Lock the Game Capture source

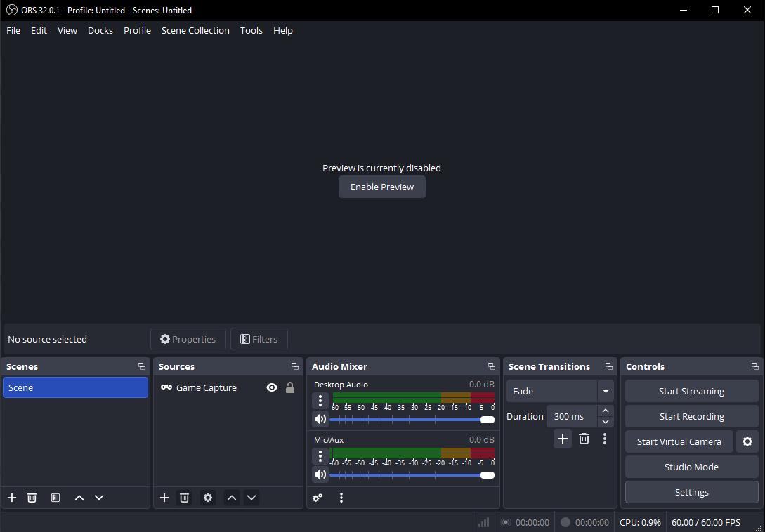[290, 387]
